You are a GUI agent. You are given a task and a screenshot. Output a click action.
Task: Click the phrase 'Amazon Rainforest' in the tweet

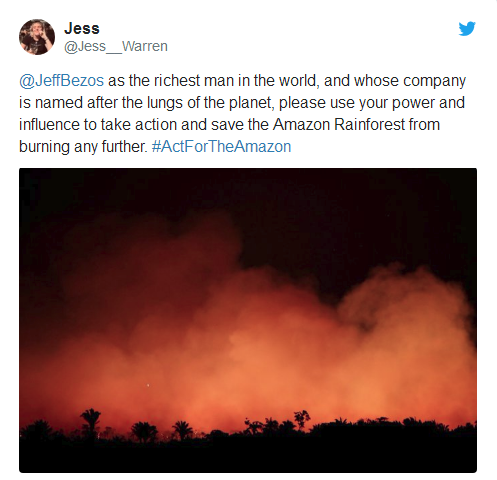[x=338, y=125]
